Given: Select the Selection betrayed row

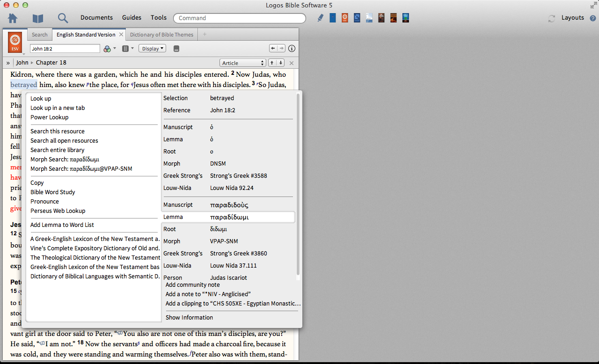Looking at the screenshot, I should [228, 98].
